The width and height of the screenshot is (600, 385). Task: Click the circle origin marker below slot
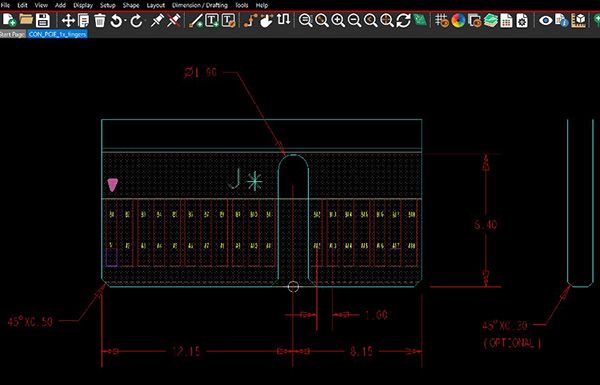coord(293,286)
